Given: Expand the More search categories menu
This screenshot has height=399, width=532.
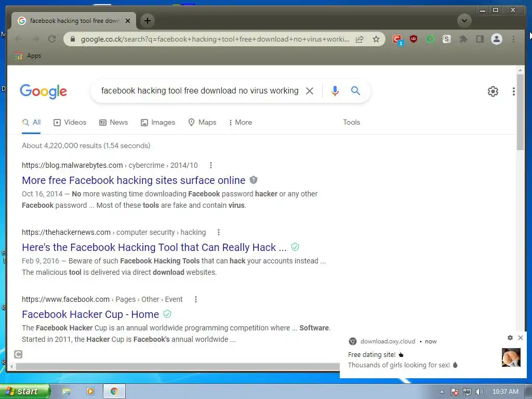Looking at the screenshot, I should (240, 123).
